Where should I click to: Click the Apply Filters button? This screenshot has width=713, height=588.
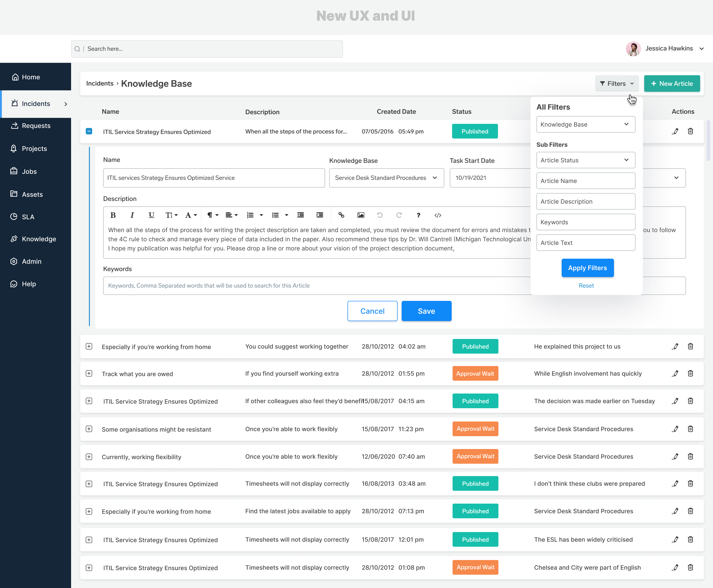pos(587,268)
